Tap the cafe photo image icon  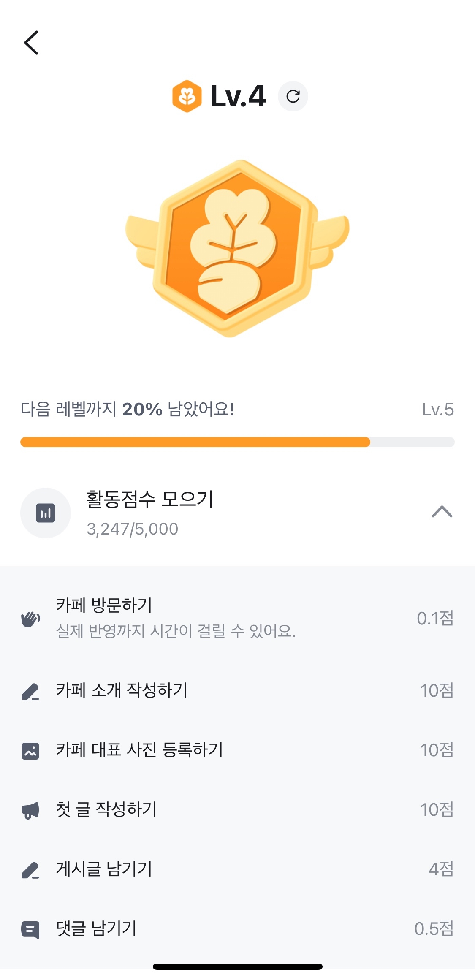(30, 751)
